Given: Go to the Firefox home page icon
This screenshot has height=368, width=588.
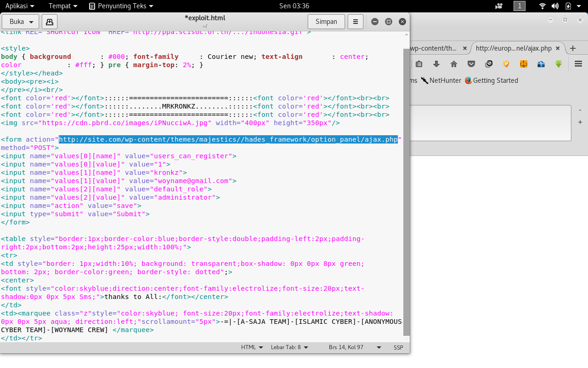Looking at the screenshot, I should (454, 64).
